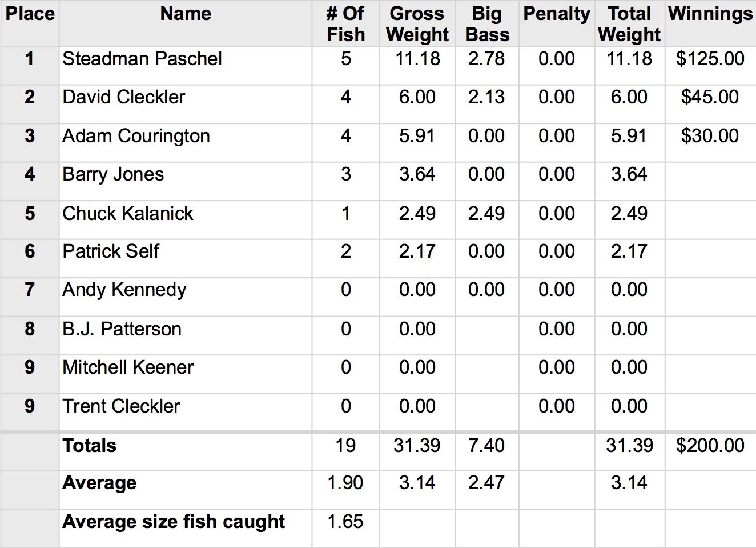Select the Winnings header cell
The height and width of the screenshot is (548, 756).
[710, 14]
